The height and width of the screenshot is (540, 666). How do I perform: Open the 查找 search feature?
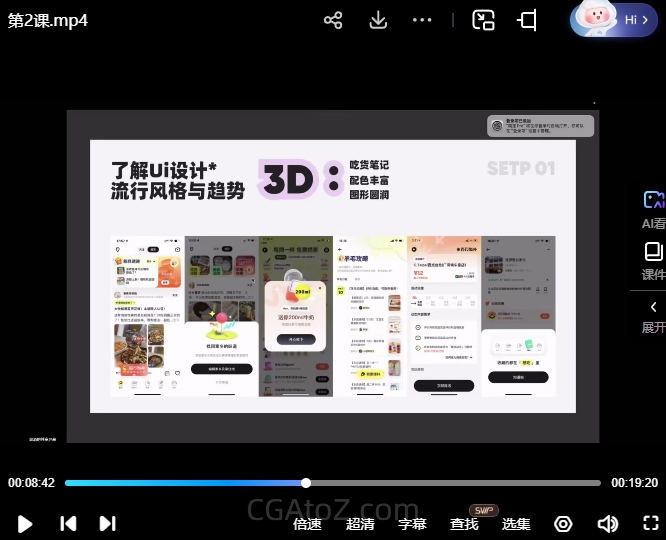(x=464, y=524)
